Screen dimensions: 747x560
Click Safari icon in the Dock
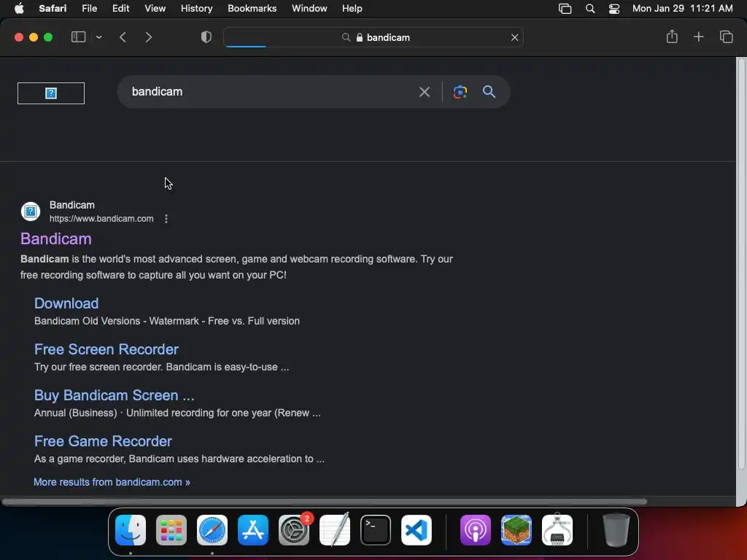click(212, 530)
